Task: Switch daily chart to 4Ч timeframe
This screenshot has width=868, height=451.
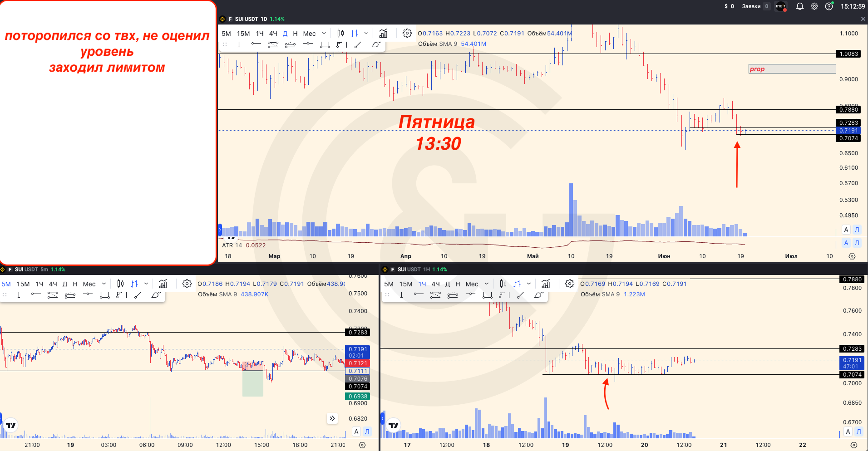Action: [x=273, y=34]
